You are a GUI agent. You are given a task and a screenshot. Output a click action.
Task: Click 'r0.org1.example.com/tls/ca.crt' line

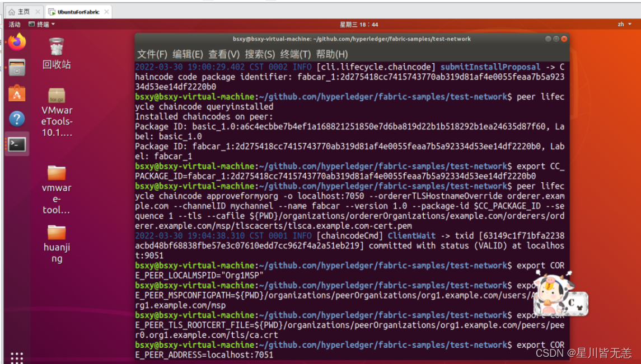[x=207, y=335]
